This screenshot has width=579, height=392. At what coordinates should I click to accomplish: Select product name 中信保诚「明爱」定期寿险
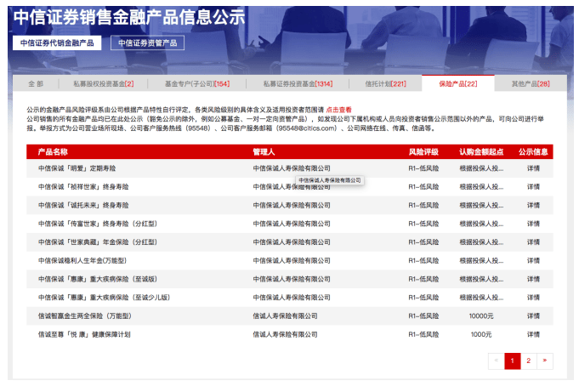tap(77, 168)
